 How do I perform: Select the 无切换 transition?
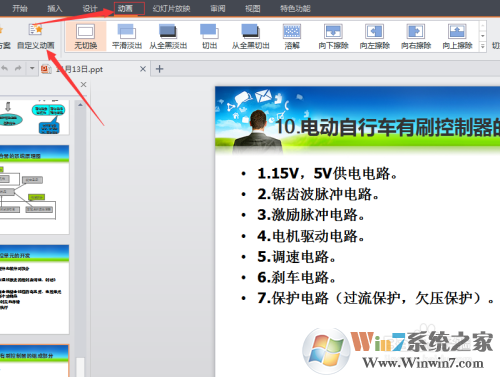pyautogui.click(x=86, y=36)
